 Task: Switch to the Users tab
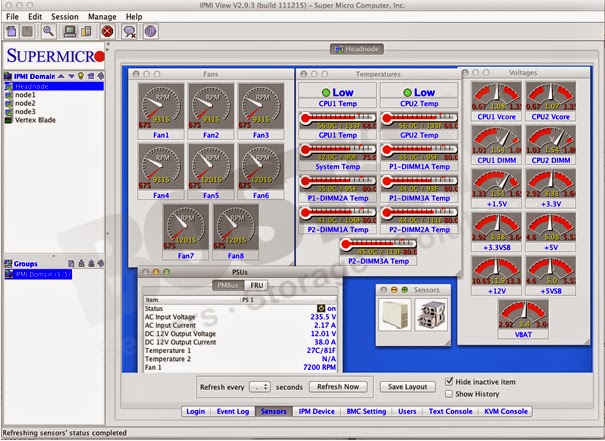click(x=407, y=411)
